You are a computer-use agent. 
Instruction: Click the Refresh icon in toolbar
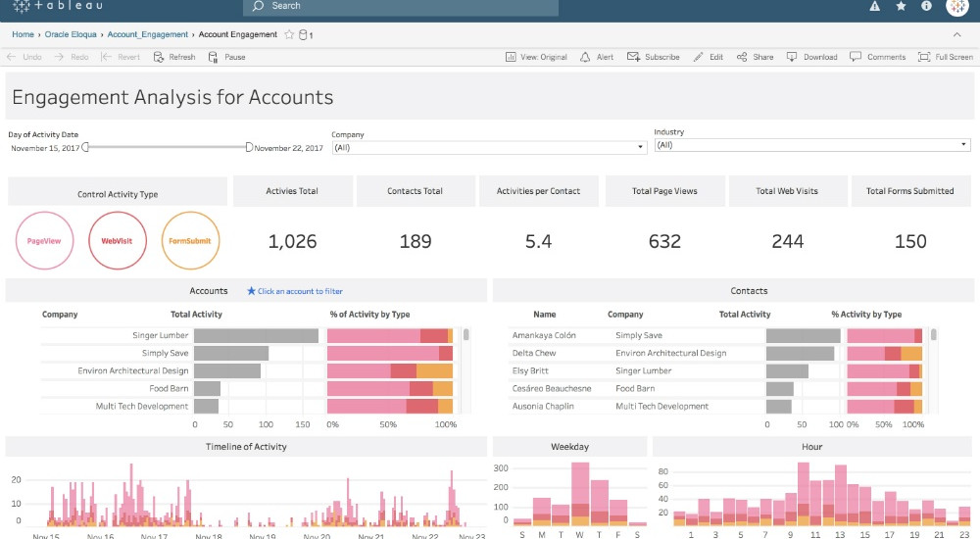pos(160,57)
